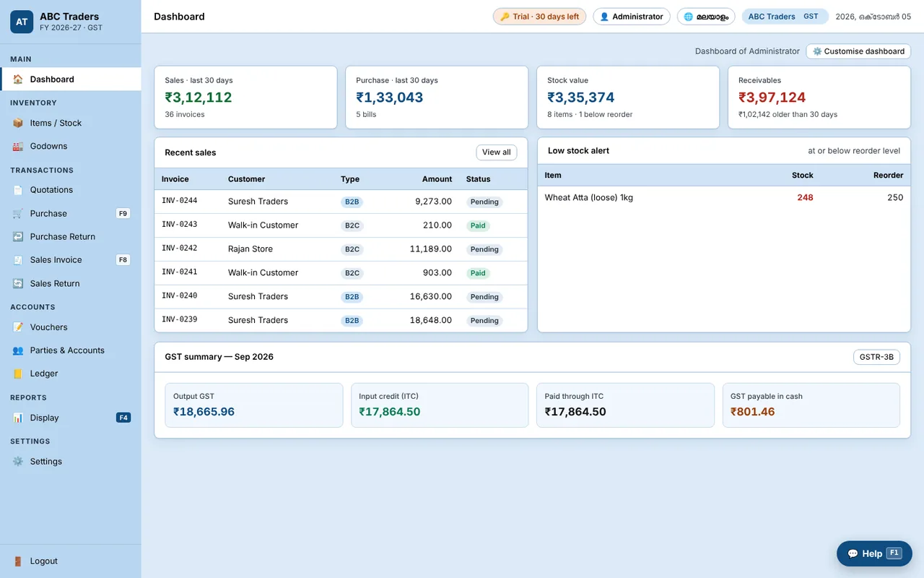The image size is (924, 578).
Task: Click the GST payable in cash amount
Action: pyautogui.click(x=753, y=412)
